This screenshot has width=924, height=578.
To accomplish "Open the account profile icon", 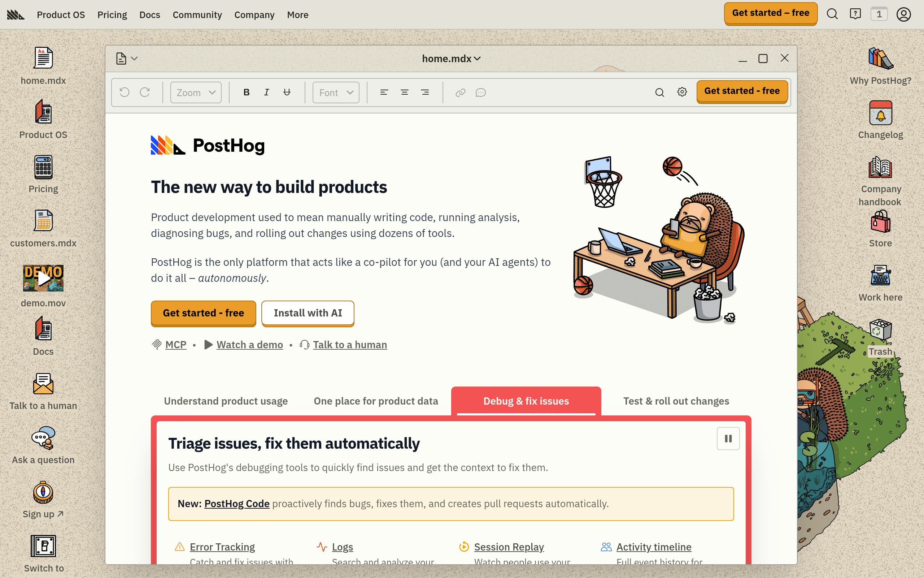I will point(904,14).
